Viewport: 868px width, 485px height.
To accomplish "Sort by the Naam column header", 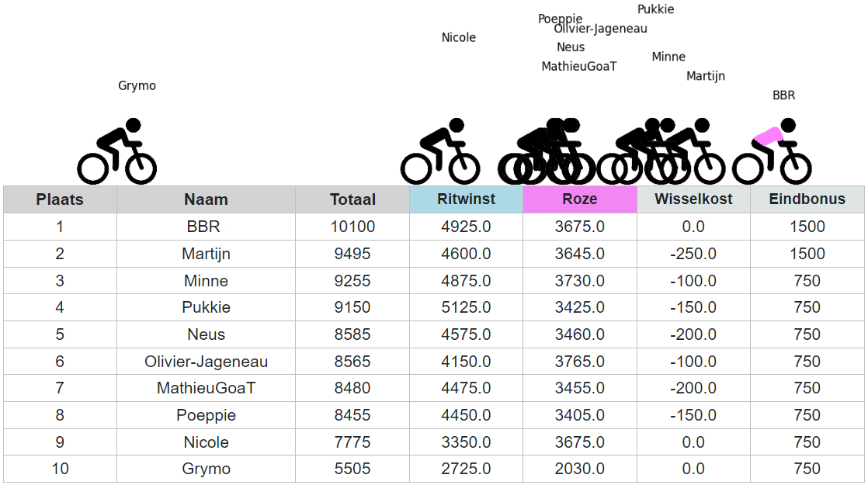I will (x=206, y=199).
